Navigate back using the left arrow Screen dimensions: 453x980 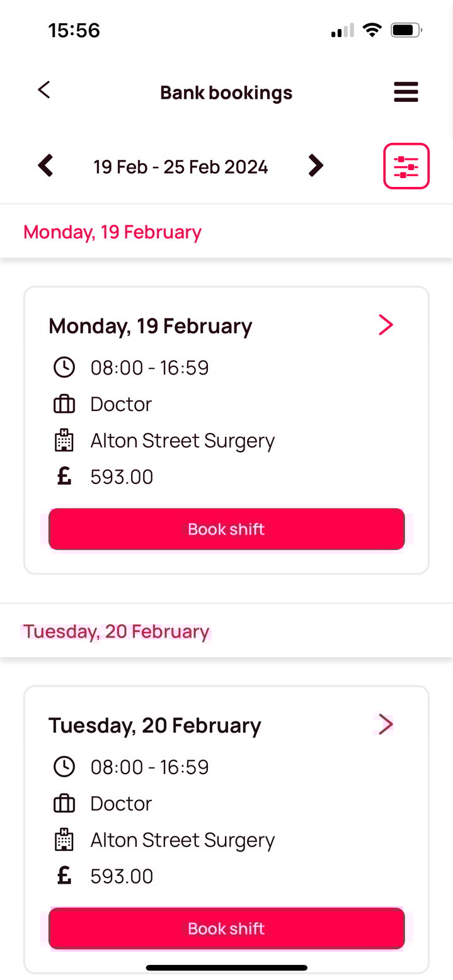(43, 90)
